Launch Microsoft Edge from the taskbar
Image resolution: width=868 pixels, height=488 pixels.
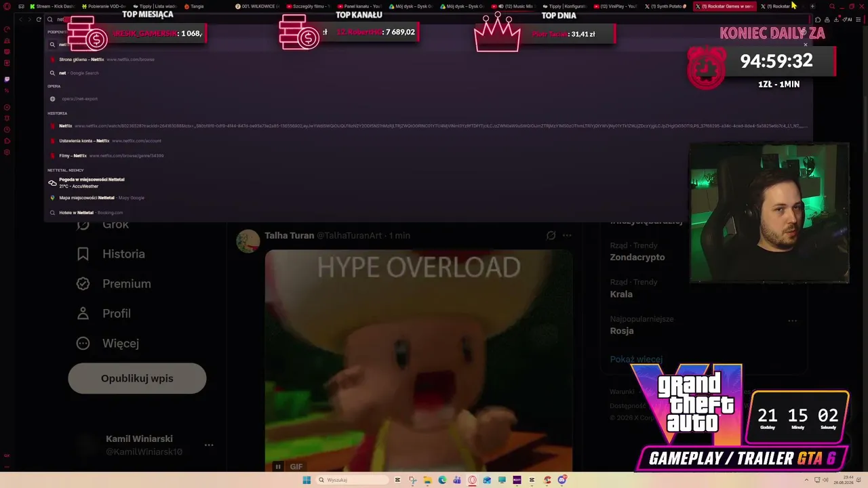[442, 480]
